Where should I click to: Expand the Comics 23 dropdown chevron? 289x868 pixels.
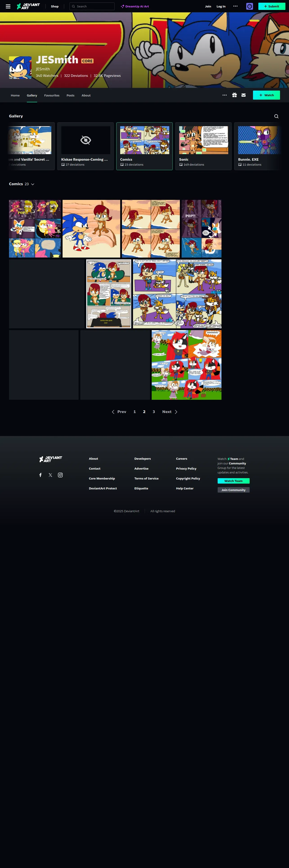[x=33, y=184]
